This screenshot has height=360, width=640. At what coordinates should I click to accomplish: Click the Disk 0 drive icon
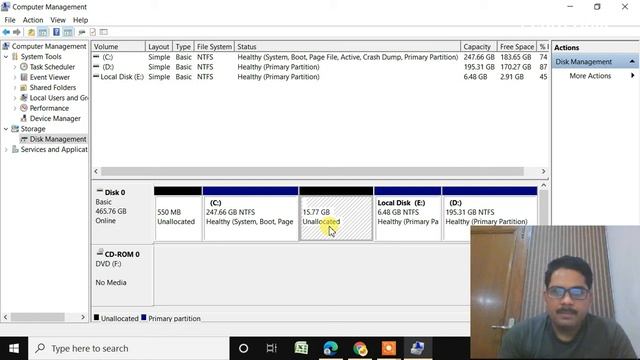tap(100, 191)
